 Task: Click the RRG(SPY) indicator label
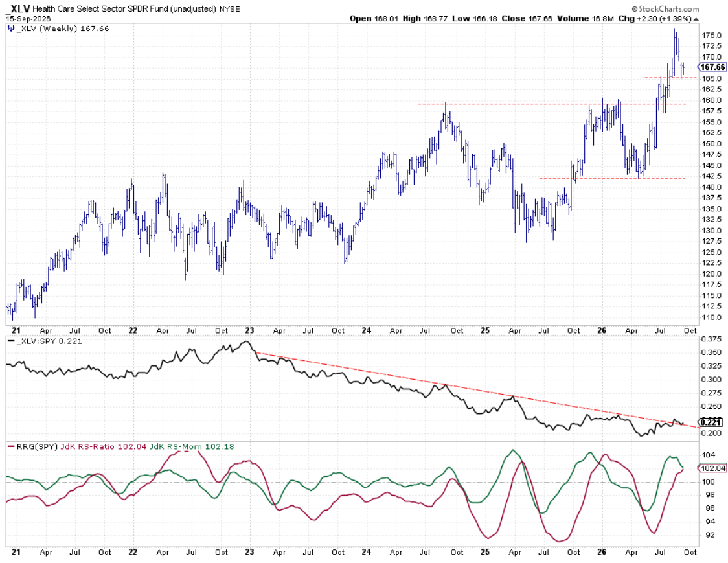click(37, 447)
